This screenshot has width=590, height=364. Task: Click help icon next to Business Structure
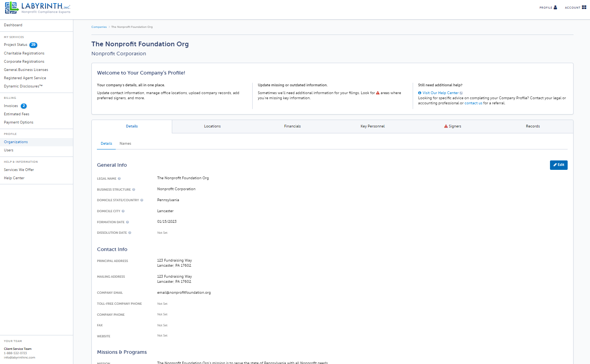coord(133,189)
